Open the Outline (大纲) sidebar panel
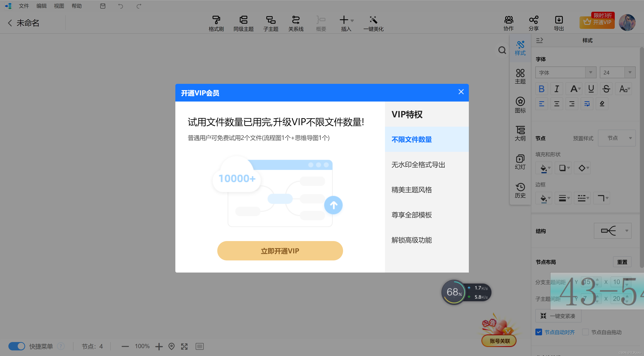 520,133
